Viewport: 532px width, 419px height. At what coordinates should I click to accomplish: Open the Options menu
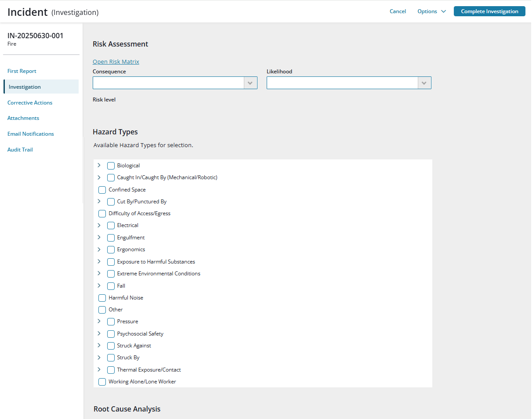click(431, 11)
